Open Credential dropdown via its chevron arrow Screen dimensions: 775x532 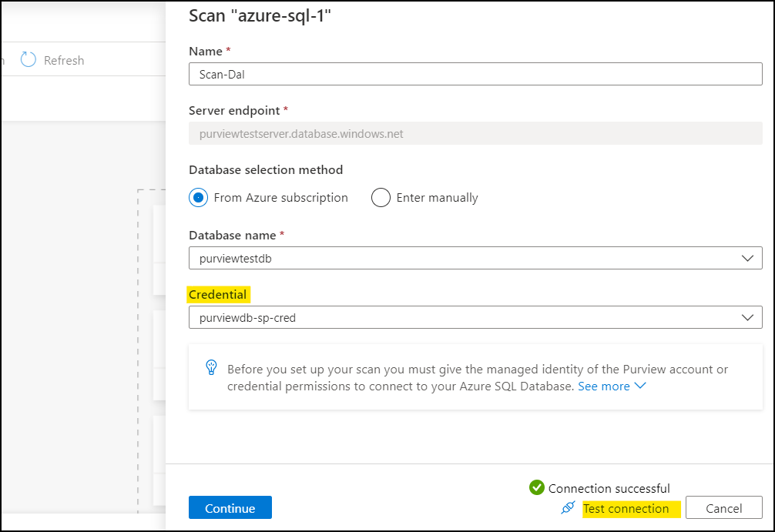click(747, 317)
